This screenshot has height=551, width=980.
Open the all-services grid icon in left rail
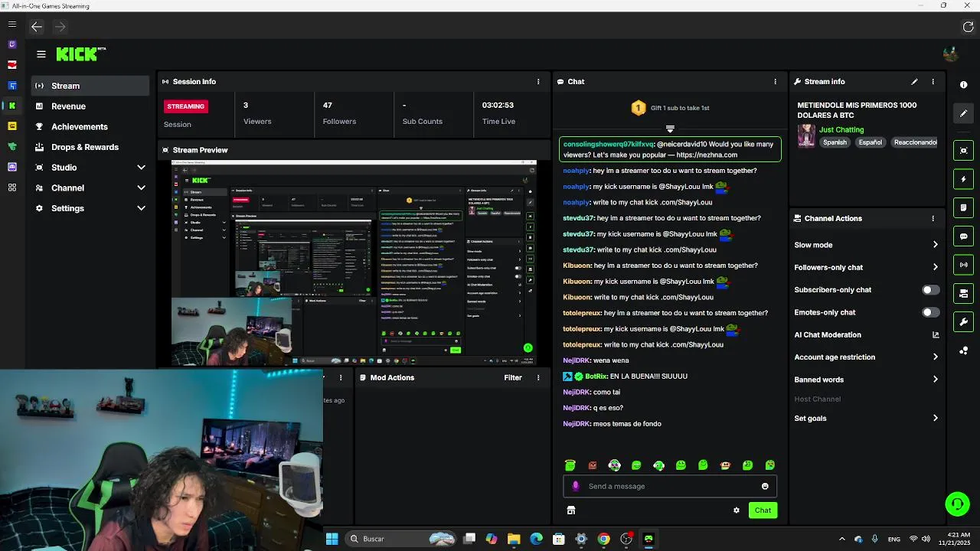tap(11, 187)
